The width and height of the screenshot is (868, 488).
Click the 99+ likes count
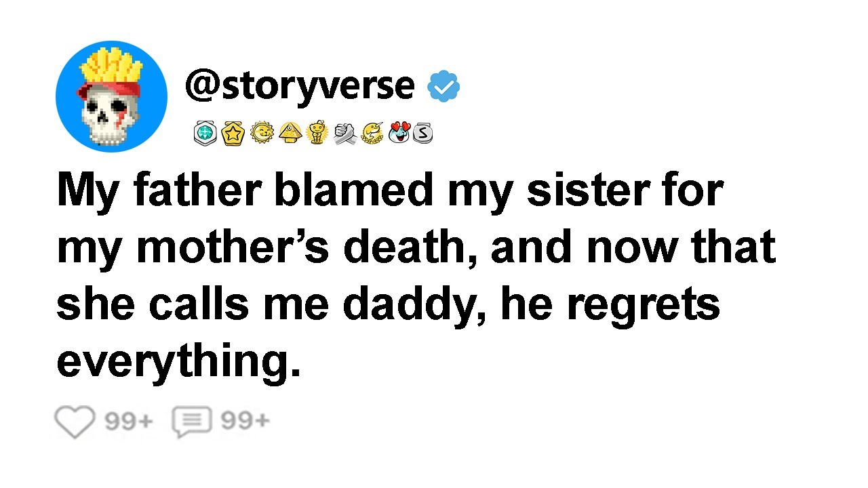tap(129, 422)
